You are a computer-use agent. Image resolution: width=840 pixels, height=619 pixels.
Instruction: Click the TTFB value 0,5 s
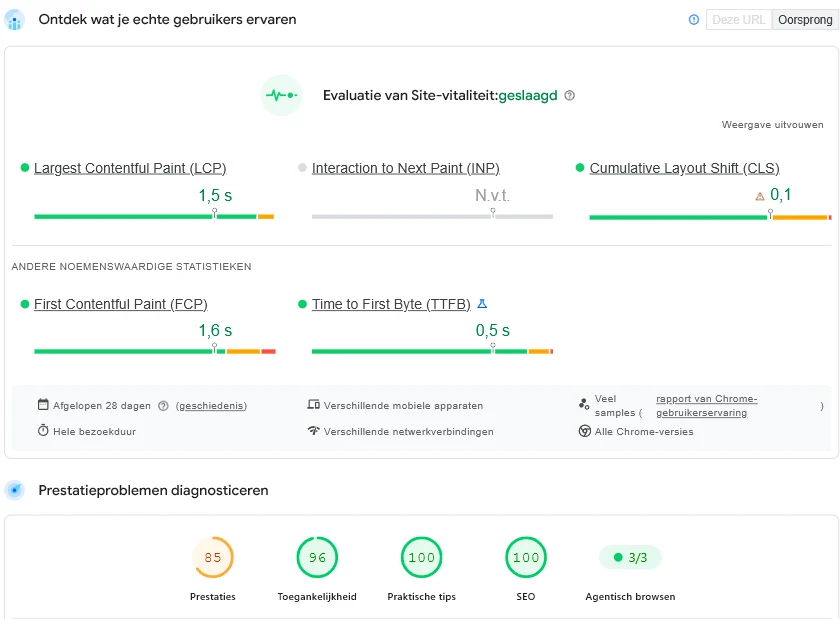pyautogui.click(x=493, y=331)
